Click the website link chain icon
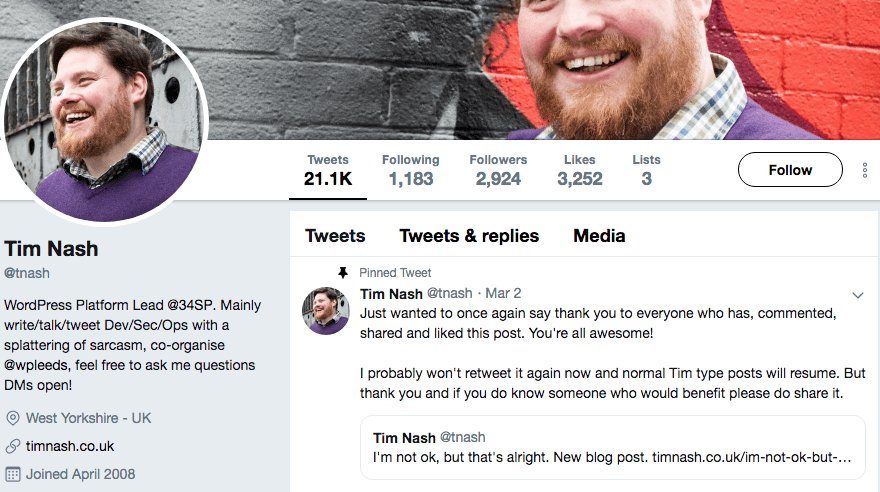Screen dimensions: 880x492 13,446
